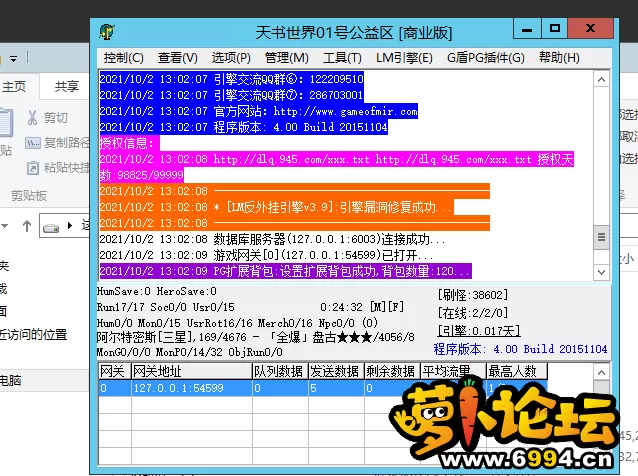Click the log panel scrollbar thumb

(x=601, y=237)
